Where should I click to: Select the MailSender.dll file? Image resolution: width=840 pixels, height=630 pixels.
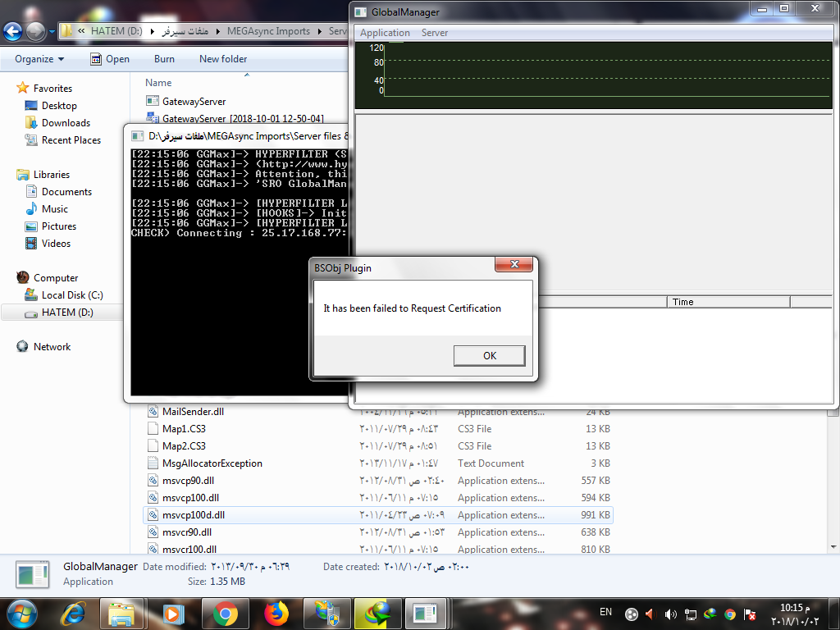click(193, 412)
